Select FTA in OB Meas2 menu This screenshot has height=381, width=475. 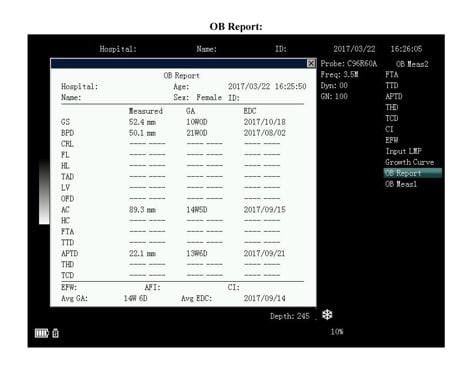pyautogui.click(x=392, y=75)
